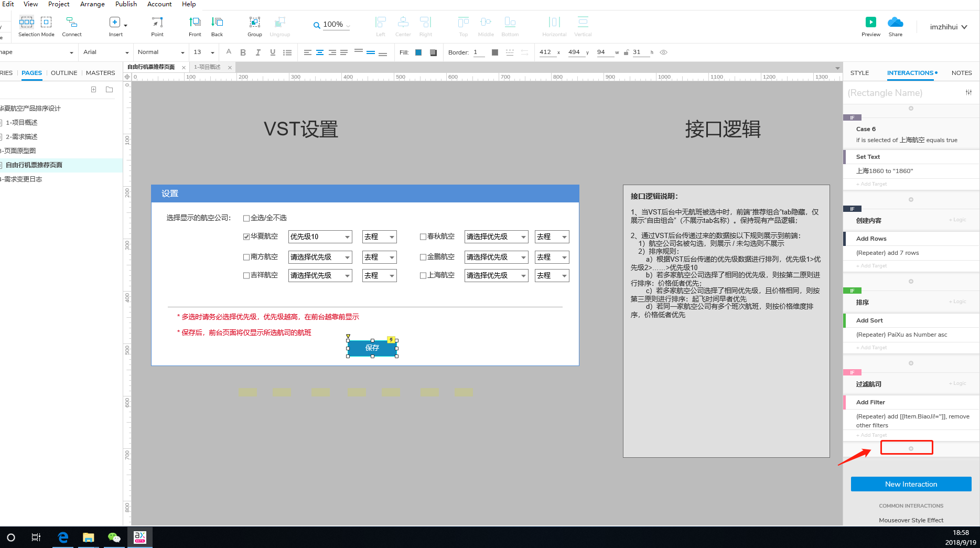980x548 pixels.
Task: Select the Connect tool icon
Action: (x=72, y=22)
